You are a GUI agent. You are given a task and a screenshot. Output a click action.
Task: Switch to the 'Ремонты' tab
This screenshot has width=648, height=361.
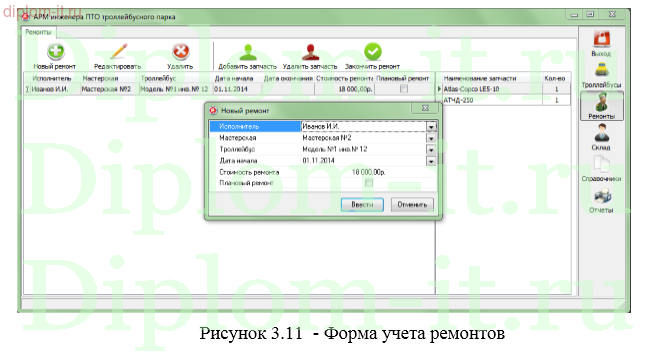tap(38, 32)
